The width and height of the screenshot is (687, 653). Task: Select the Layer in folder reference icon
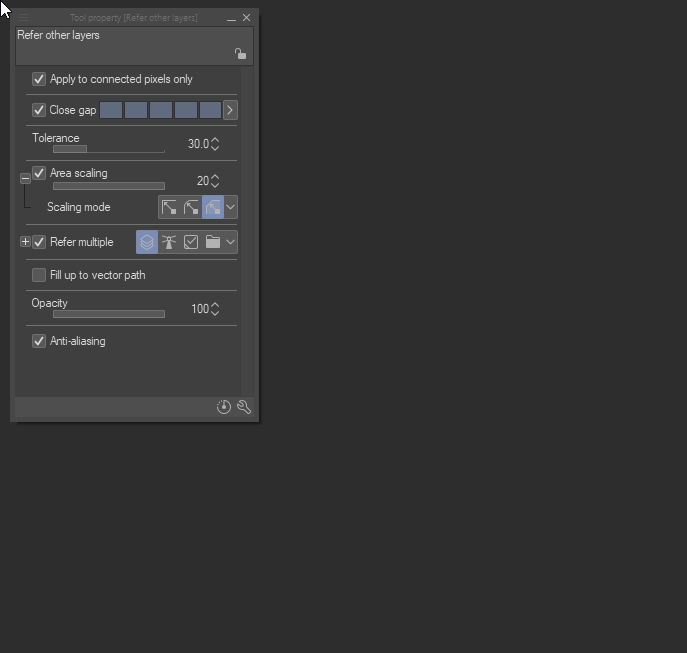(x=213, y=242)
